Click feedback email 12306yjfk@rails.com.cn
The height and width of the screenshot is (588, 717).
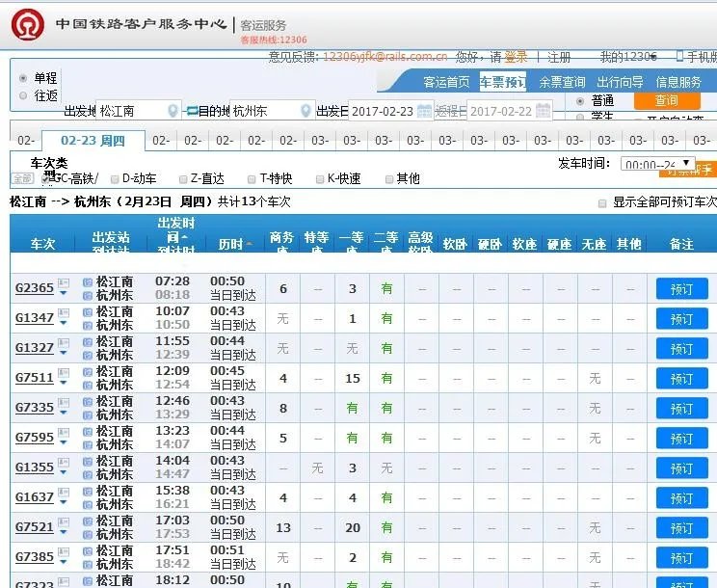pos(385,57)
